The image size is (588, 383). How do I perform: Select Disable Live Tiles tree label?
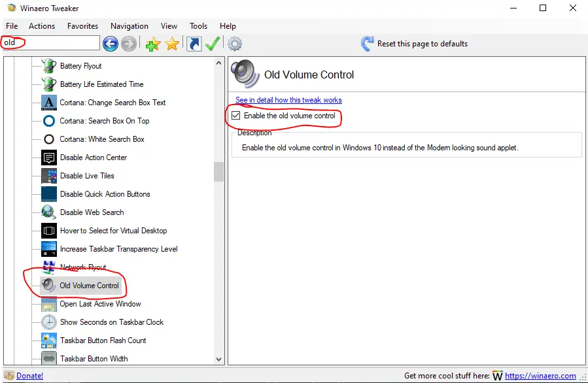click(87, 176)
